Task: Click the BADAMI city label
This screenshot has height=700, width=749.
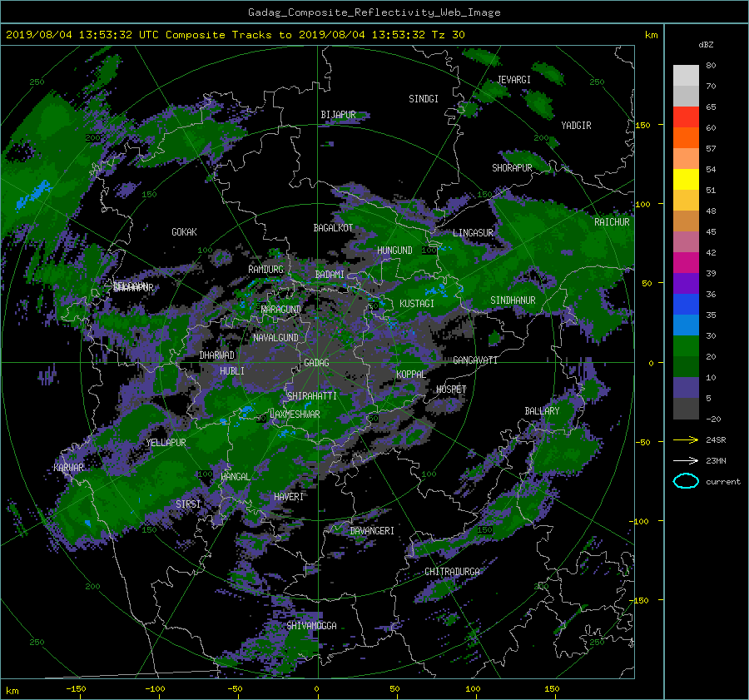Action: coord(330,275)
